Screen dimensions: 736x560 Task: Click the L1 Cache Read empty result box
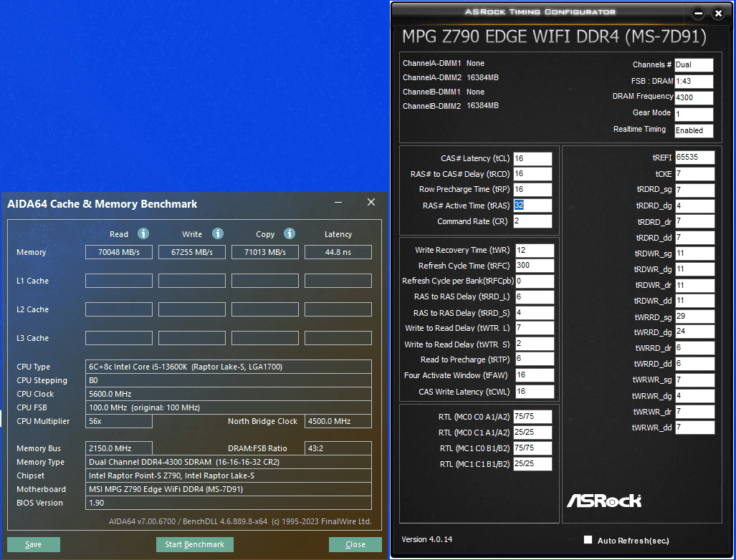(x=119, y=281)
